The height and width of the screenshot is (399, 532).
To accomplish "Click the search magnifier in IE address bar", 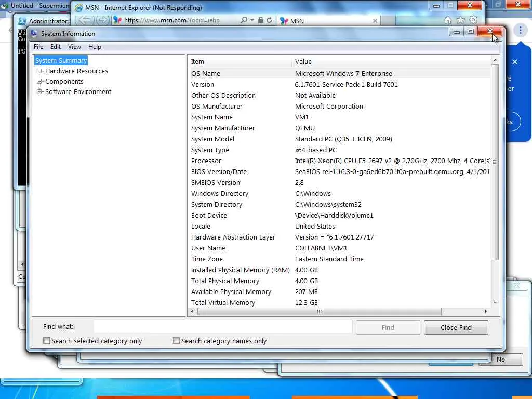I will point(244,20).
